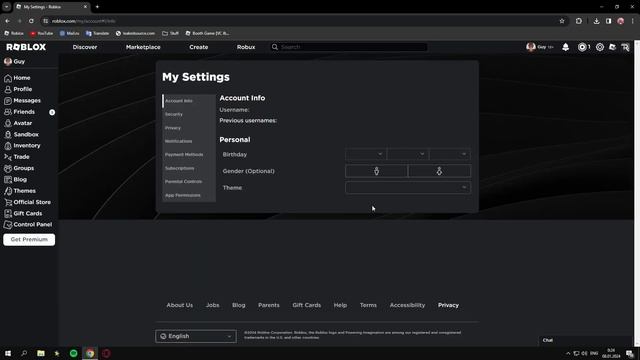Click the browser address bar
Image resolution: width=640 pixels, height=360 pixels.
(302, 21)
